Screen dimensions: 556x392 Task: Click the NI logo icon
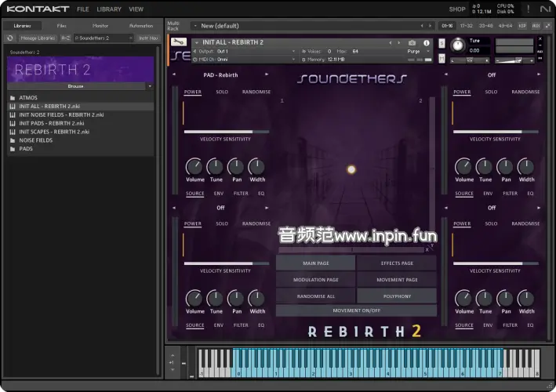[546, 9]
